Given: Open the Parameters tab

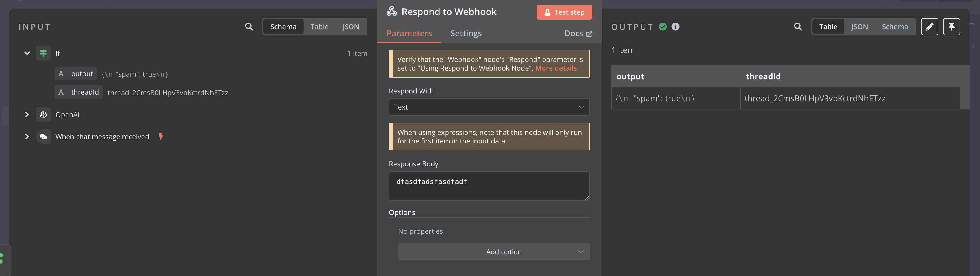Looking at the screenshot, I should (409, 33).
